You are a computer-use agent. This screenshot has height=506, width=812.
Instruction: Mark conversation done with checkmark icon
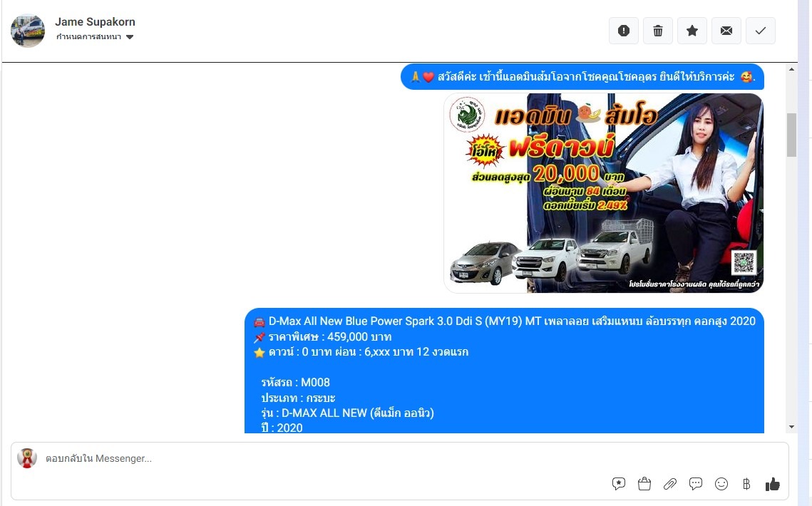tap(760, 31)
